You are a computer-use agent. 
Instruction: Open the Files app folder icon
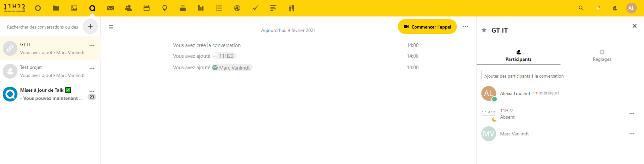pos(56,8)
